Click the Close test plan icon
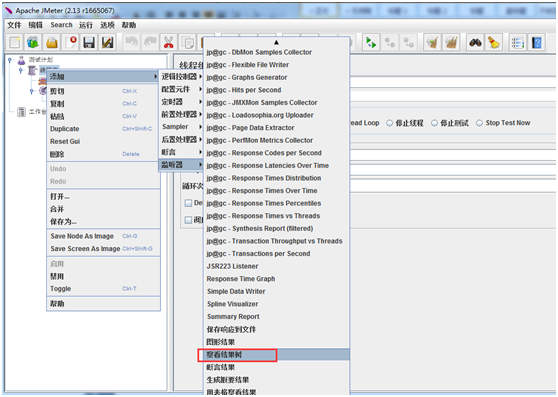This screenshot has height=397, width=558. (70, 43)
